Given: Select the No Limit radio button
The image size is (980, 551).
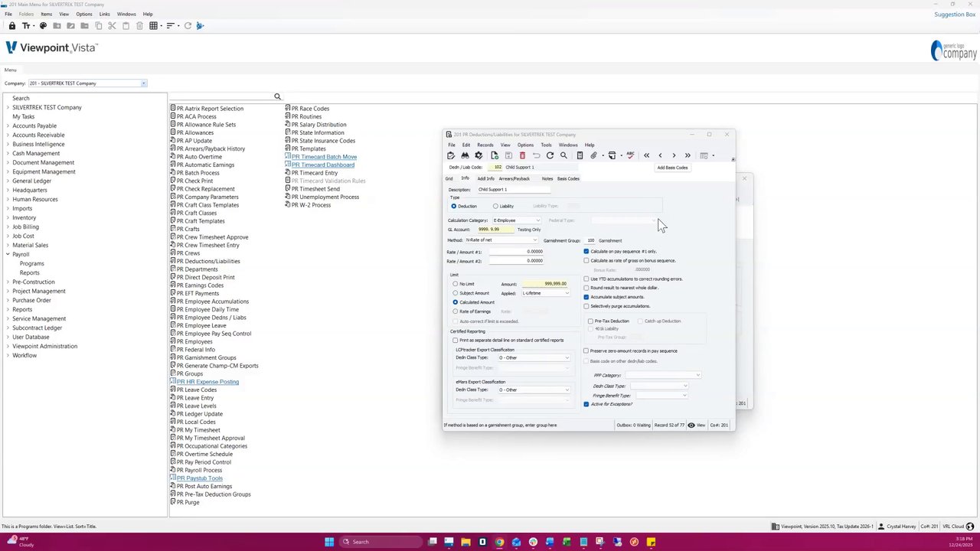Looking at the screenshot, I should [x=455, y=284].
